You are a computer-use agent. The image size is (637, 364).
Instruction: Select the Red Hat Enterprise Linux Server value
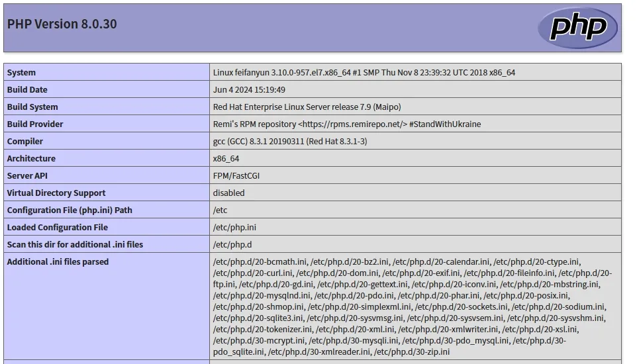click(x=307, y=107)
